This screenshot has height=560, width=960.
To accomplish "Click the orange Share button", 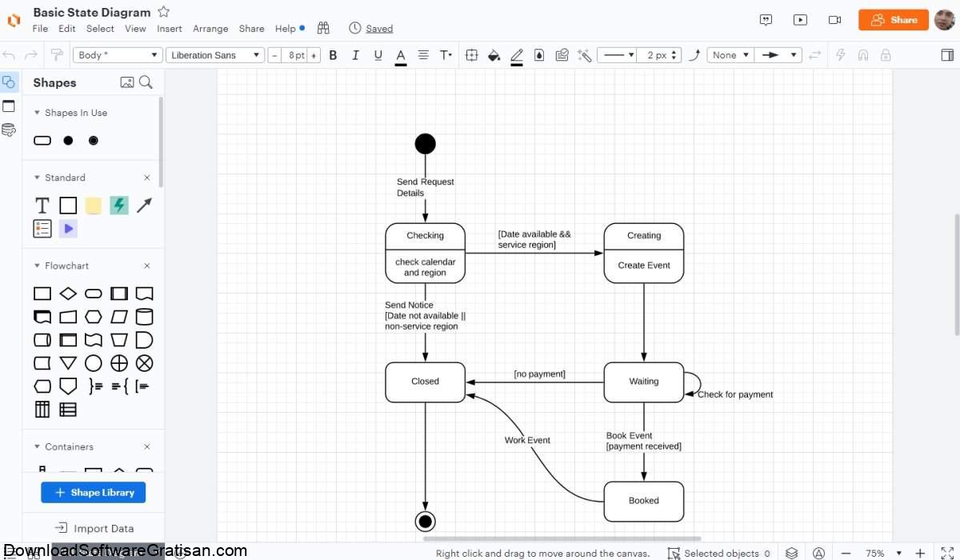I will coord(894,20).
